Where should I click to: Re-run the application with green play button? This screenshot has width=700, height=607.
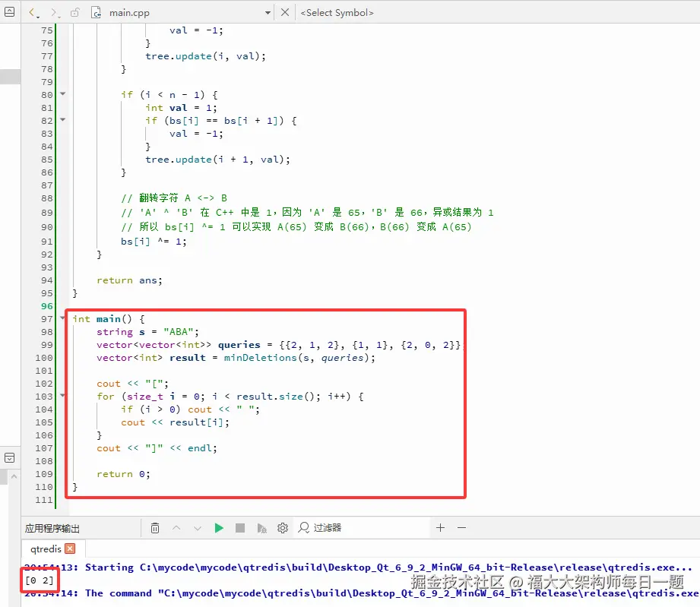[x=219, y=528]
